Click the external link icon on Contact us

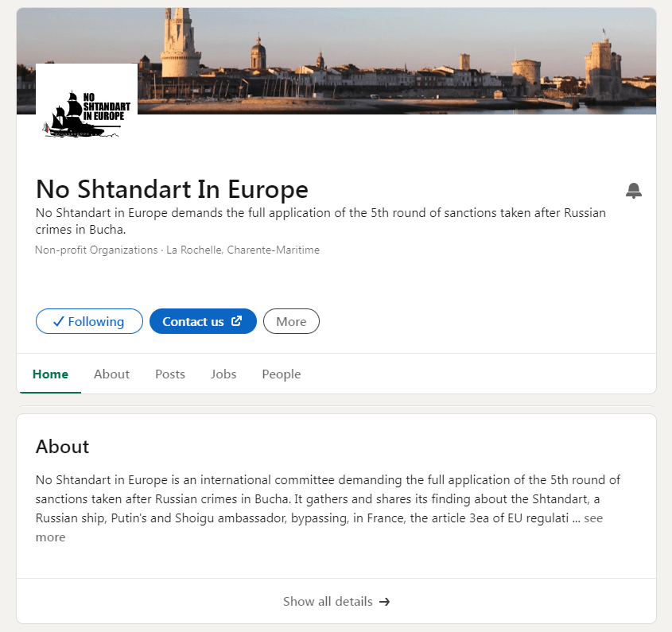[236, 321]
